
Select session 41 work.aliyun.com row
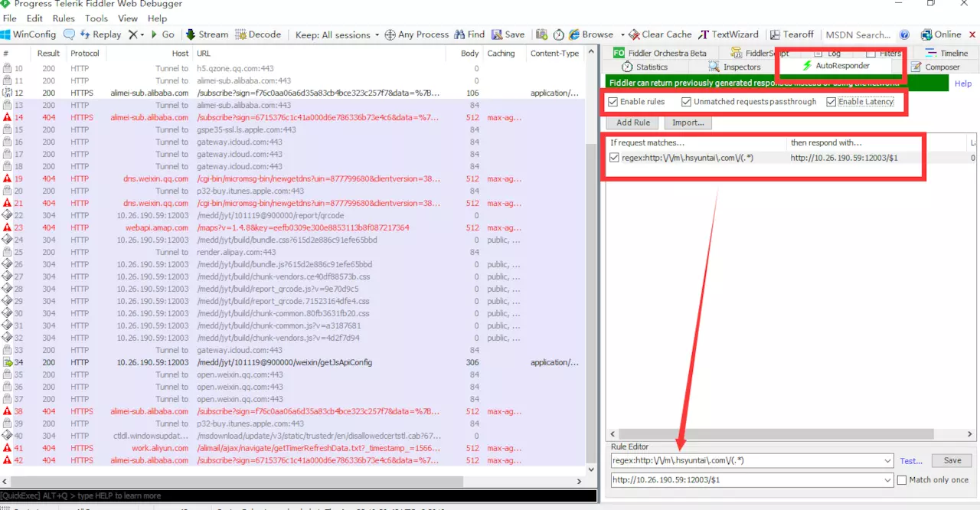292,448
